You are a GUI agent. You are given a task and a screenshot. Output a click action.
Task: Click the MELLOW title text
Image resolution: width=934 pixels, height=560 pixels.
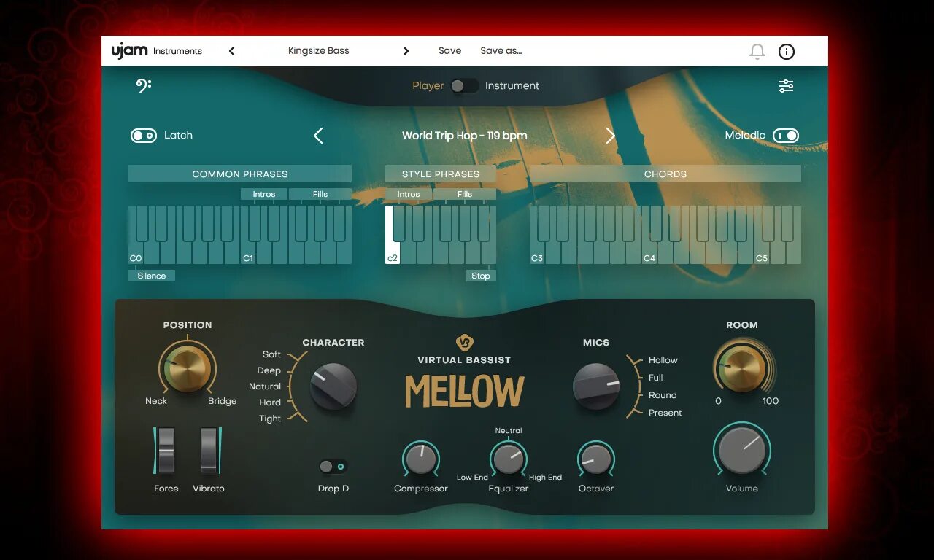[465, 392]
